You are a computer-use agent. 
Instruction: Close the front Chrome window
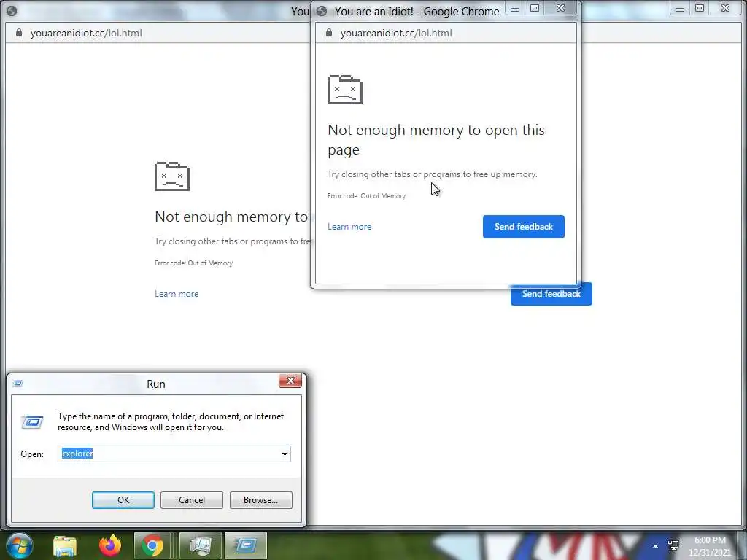point(561,9)
